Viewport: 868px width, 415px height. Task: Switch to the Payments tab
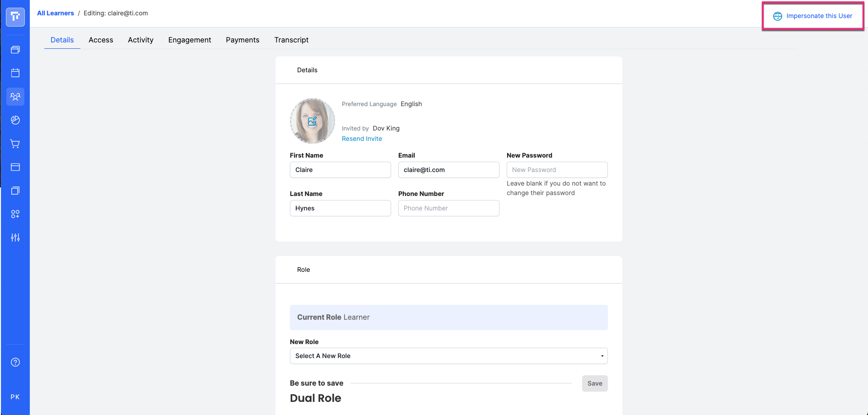click(243, 40)
